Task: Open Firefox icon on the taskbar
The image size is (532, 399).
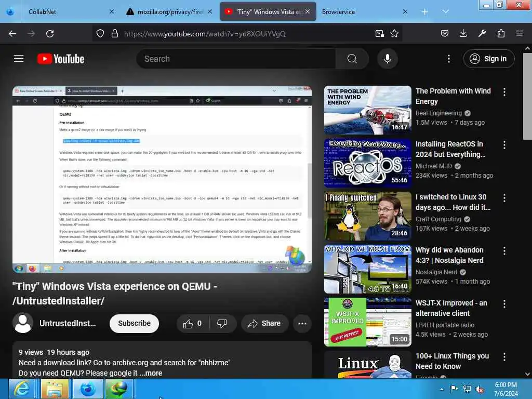Action: tap(88, 389)
